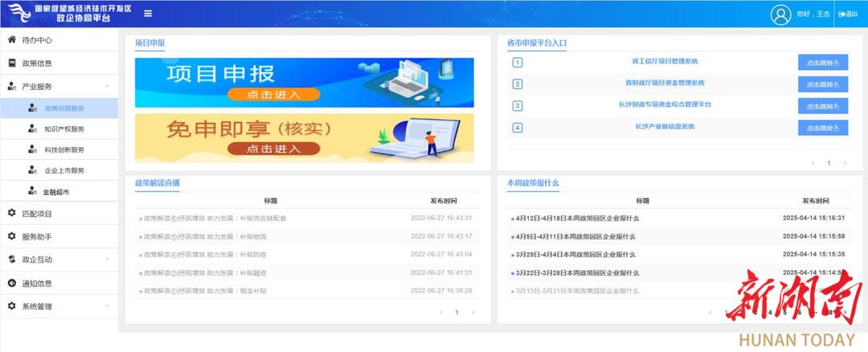Collapse the 产业服务 menu group
This screenshot has height=352, width=868.
coord(107,86)
